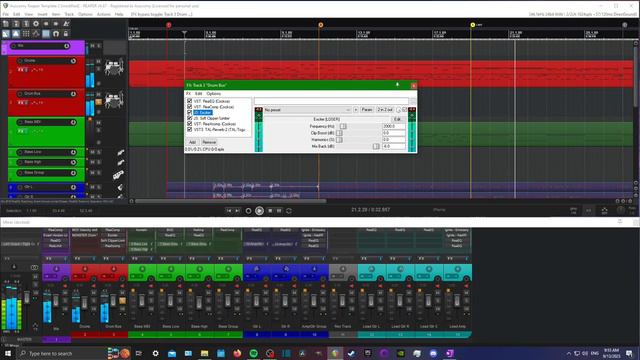Select TAL-Reverb-2 in the FX list
Image resolution: width=640 pixels, height=360 pixels.
(x=220, y=129)
